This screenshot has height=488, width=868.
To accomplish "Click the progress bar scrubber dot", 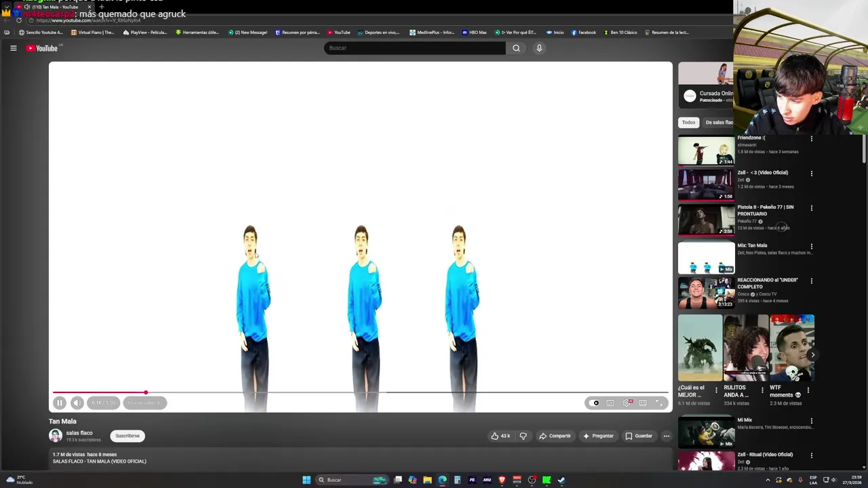I will (145, 392).
